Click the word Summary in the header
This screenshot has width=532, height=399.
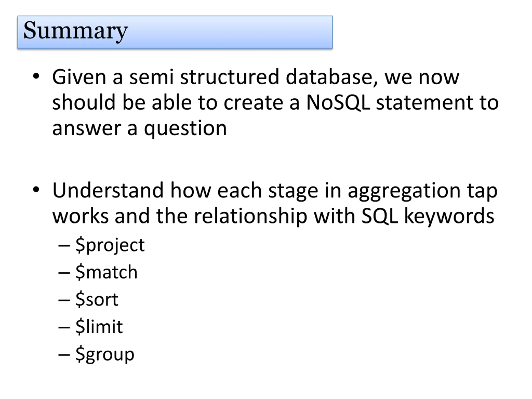pyautogui.click(x=75, y=31)
